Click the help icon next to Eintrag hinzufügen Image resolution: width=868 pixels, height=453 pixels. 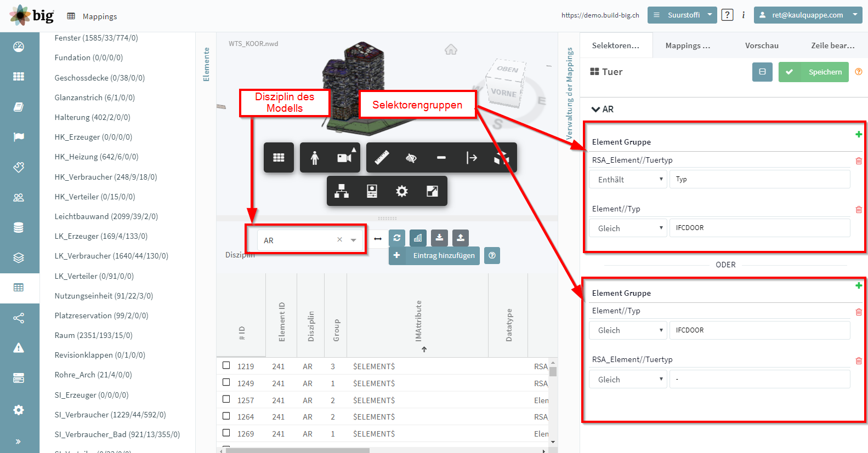coord(492,255)
